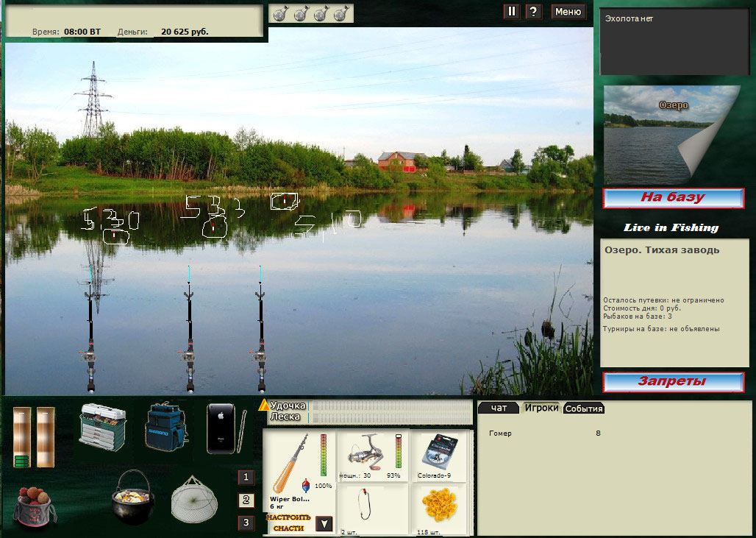Click the Осталось путевки: не ограничено line
The image size is (756, 538).
tap(663, 300)
